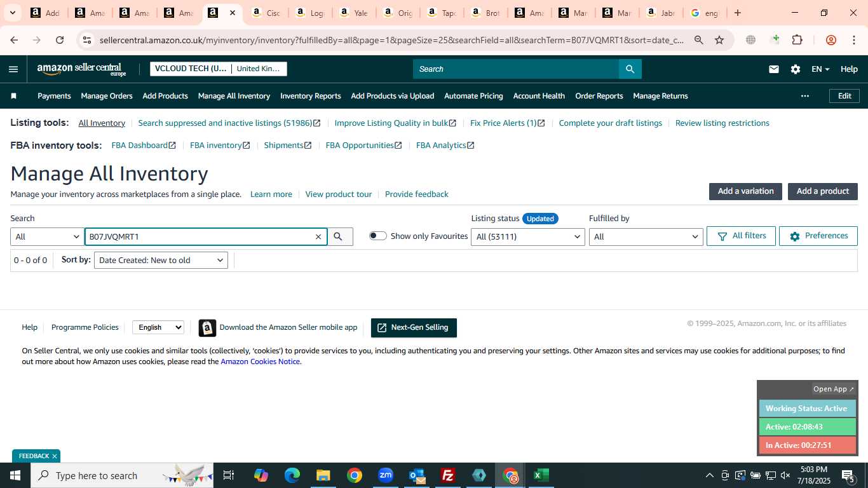Click Edit button in navigation bar
The width and height of the screenshot is (868, 488).
pos(844,96)
